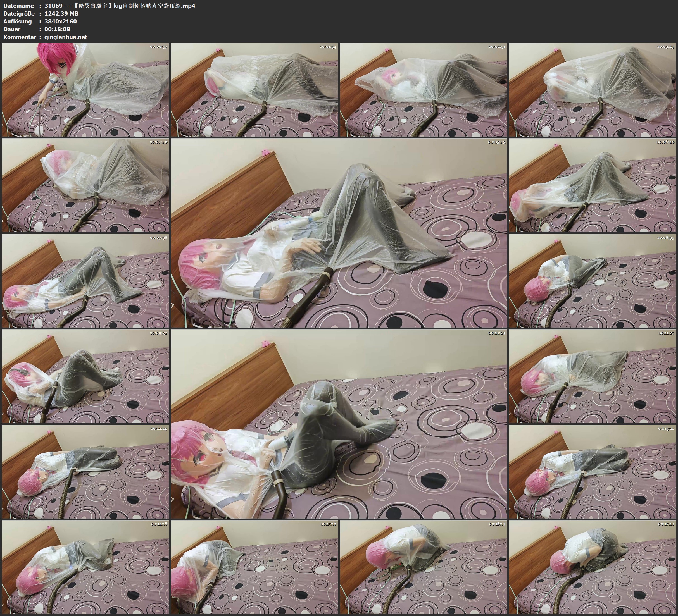Image resolution: width=678 pixels, height=616 pixels.
Task: Open the frame at 00:01:54
Action: pyautogui.click(x=254, y=90)
